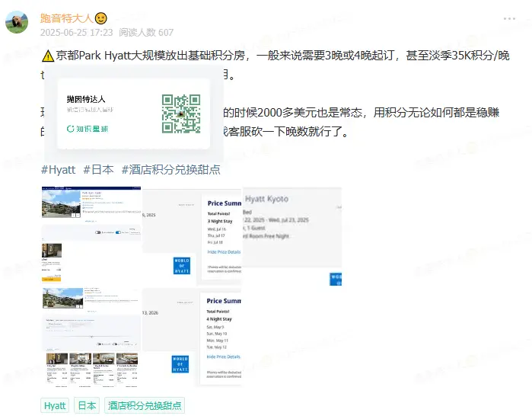The width and height of the screenshot is (532, 419).
Task: Click the read count 阅读人数 607
Action: point(146,33)
